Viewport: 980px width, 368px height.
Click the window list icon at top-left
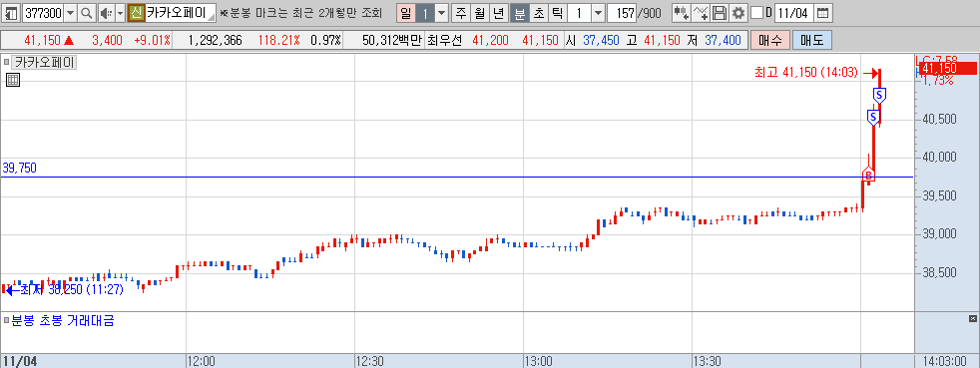pyautogui.click(x=11, y=13)
